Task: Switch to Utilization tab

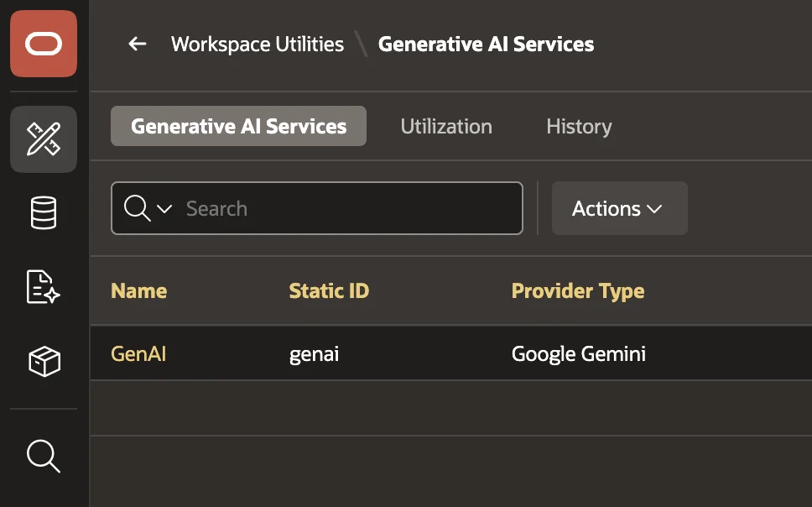Action: pyautogui.click(x=446, y=127)
